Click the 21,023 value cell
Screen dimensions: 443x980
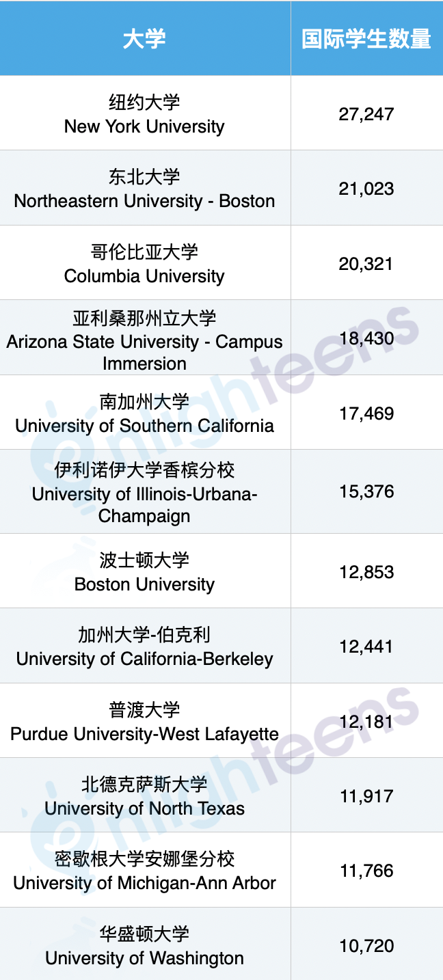coord(366,188)
